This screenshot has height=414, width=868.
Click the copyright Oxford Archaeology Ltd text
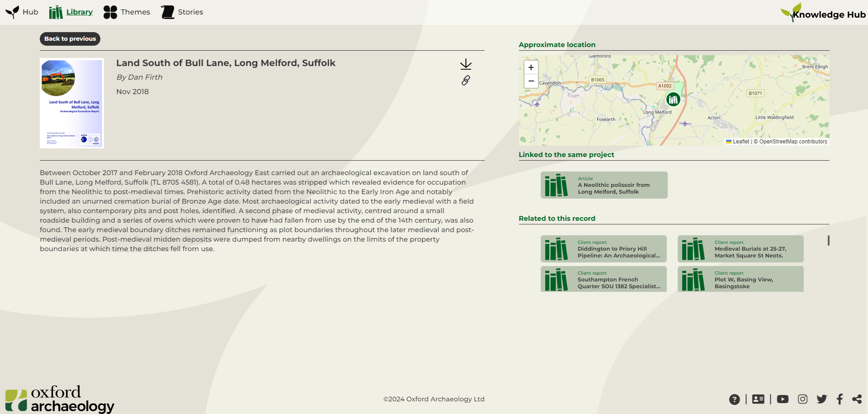coord(434,399)
